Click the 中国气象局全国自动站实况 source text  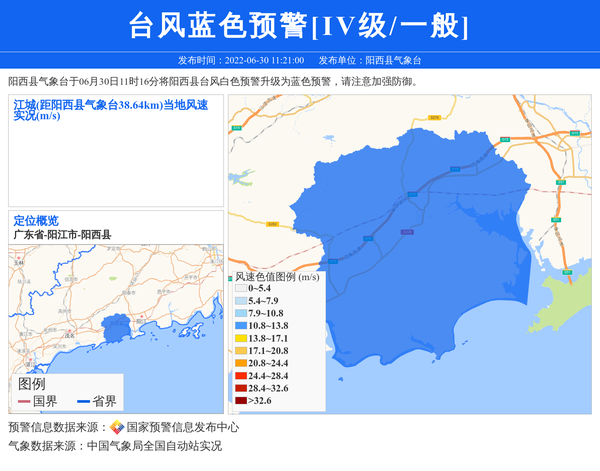154,446
